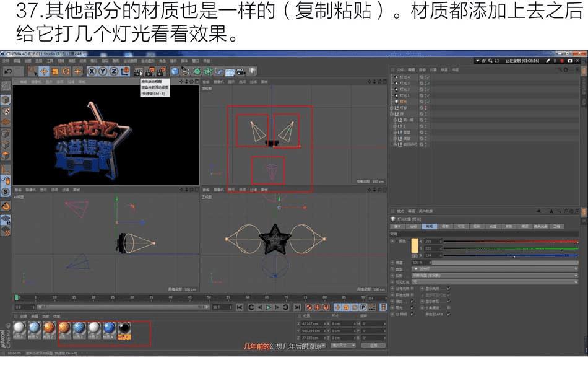Toggle the X axis lock
Screen dimensions: 588x368
[x=92, y=71]
